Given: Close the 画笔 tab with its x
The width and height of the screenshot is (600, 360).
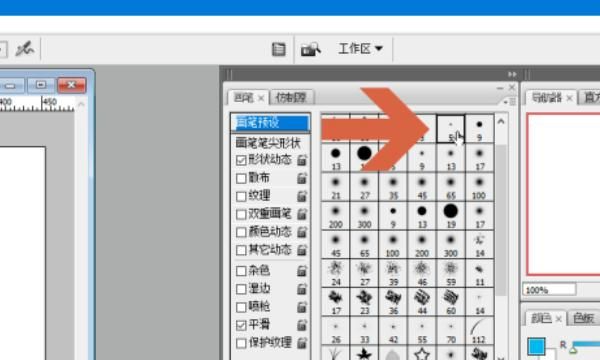Looking at the screenshot, I should click(261, 99).
